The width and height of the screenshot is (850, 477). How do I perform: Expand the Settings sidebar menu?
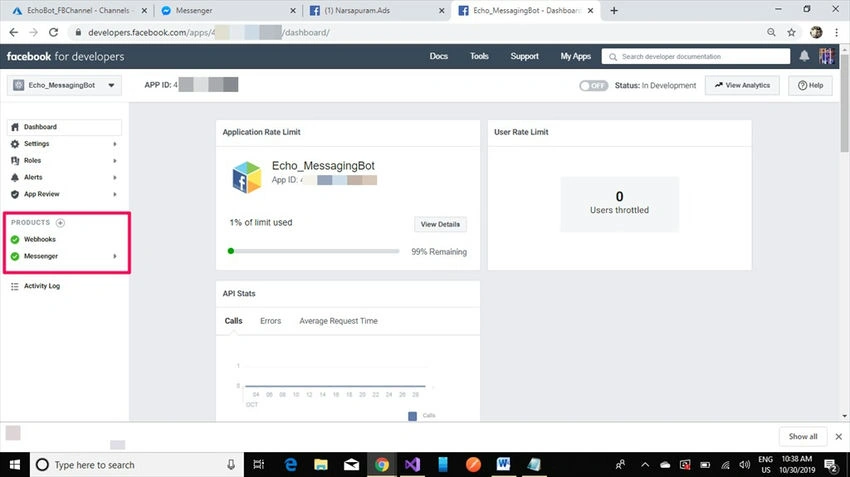coord(64,144)
